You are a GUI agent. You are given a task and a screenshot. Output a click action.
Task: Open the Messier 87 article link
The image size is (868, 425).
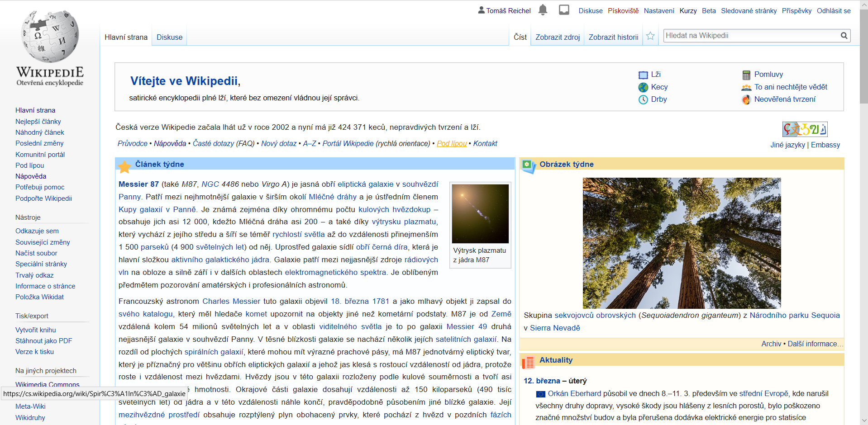pyautogui.click(x=138, y=184)
